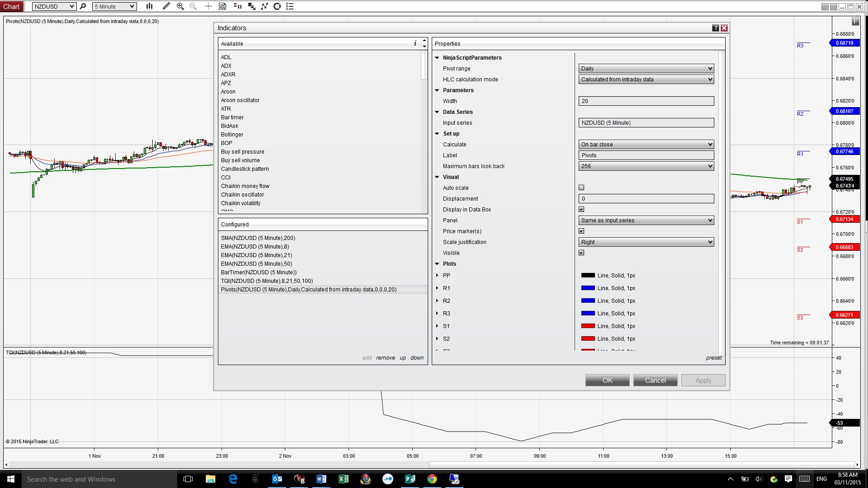868x488 pixels.
Task: Click the strategies zigzag line icon
Action: click(x=264, y=6)
